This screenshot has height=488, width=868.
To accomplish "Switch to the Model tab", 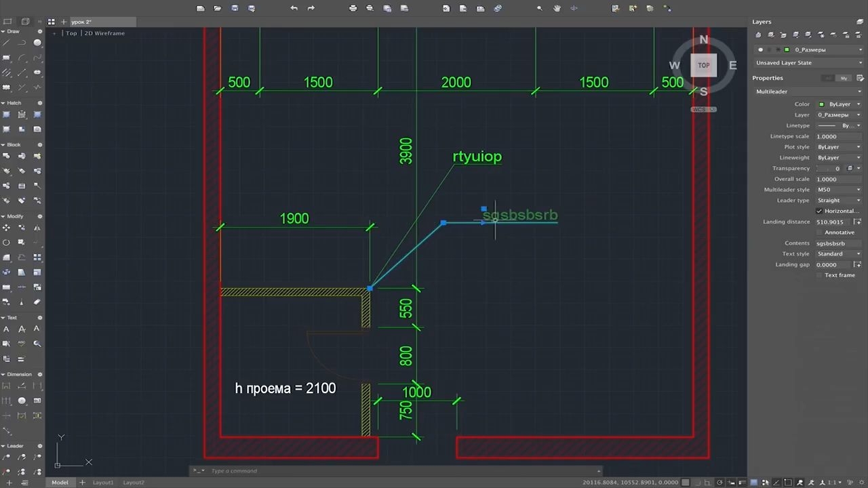I will tap(60, 483).
